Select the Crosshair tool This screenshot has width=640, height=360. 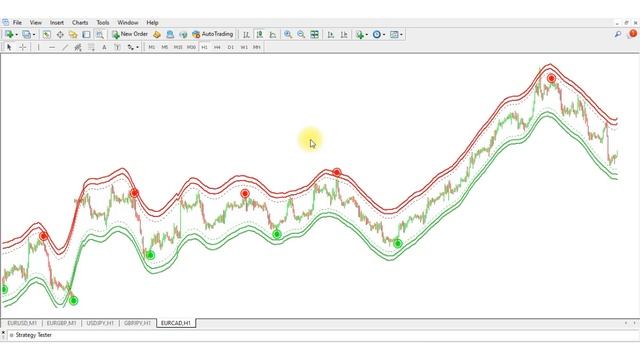pyautogui.click(x=23, y=47)
